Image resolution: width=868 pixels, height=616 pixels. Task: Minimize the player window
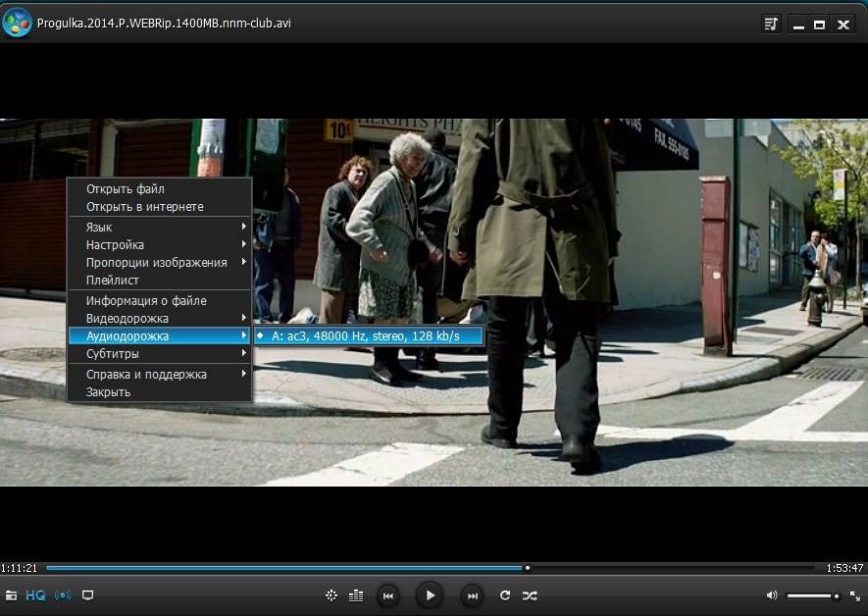tap(798, 25)
